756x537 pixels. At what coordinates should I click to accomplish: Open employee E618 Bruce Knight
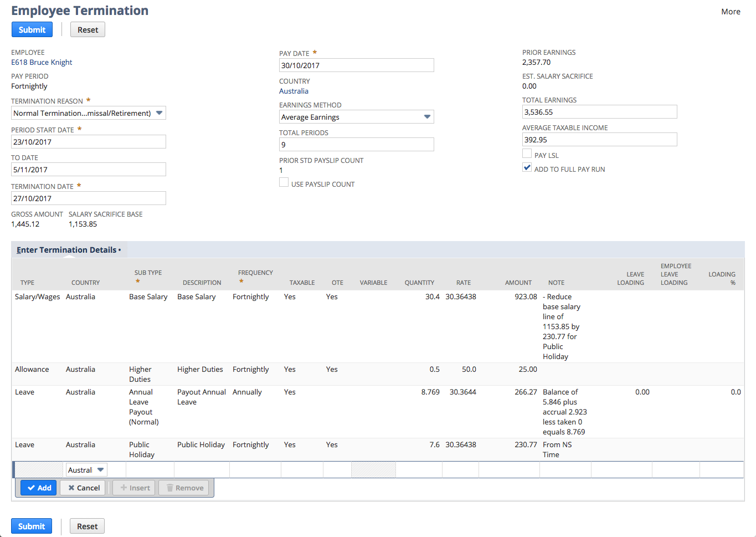click(41, 62)
